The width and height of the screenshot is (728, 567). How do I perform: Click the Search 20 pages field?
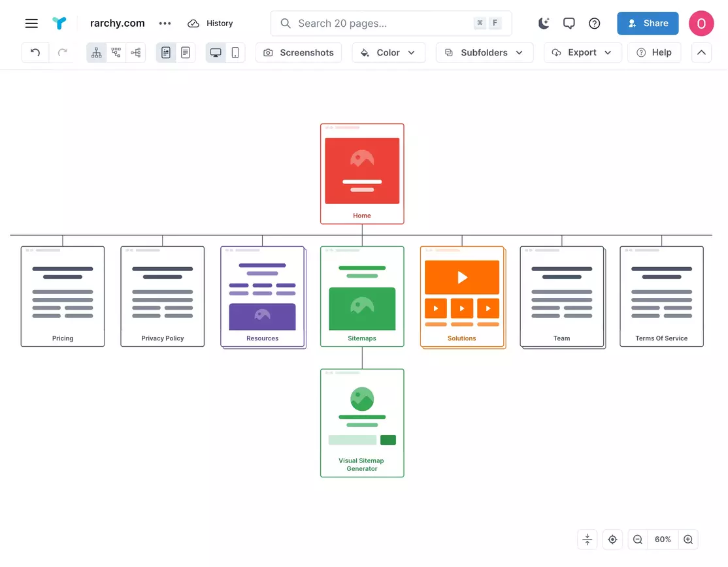(x=372, y=23)
